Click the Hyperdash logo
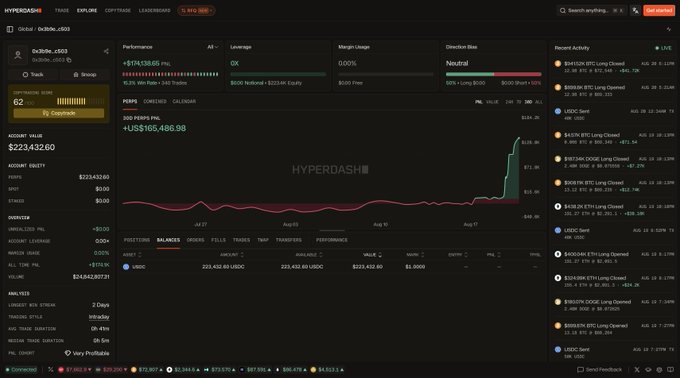The width and height of the screenshot is (680, 378). pos(23,10)
